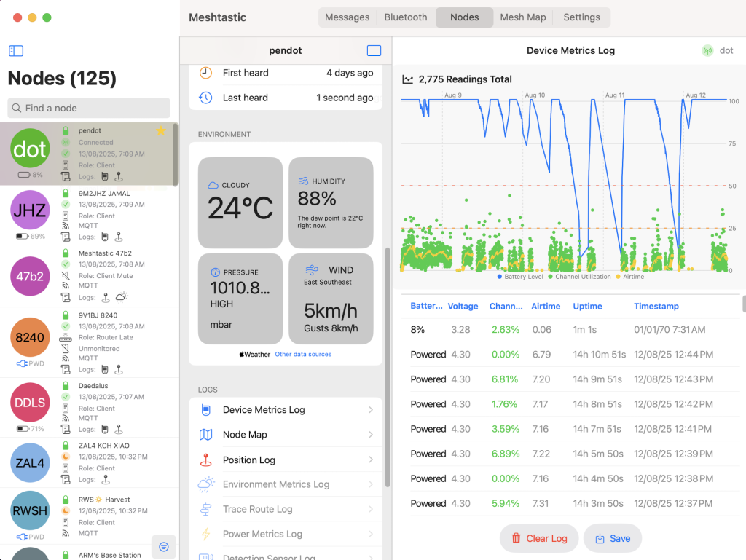The width and height of the screenshot is (746, 560).
Task: Click the Position Log pin icon
Action: click(x=205, y=460)
